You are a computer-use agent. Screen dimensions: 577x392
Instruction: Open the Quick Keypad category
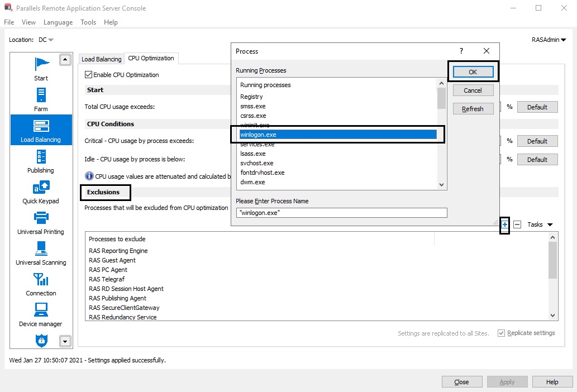pyautogui.click(x=41, y=192)
